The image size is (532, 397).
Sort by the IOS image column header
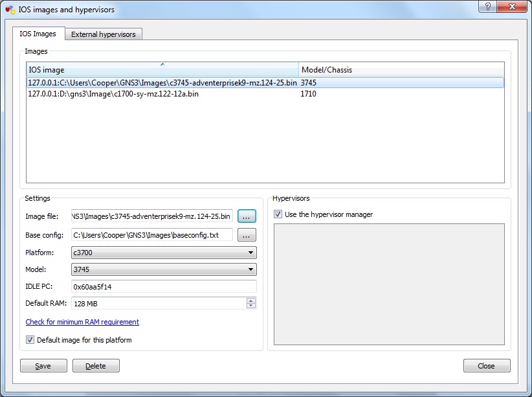[x=162, y=69]
